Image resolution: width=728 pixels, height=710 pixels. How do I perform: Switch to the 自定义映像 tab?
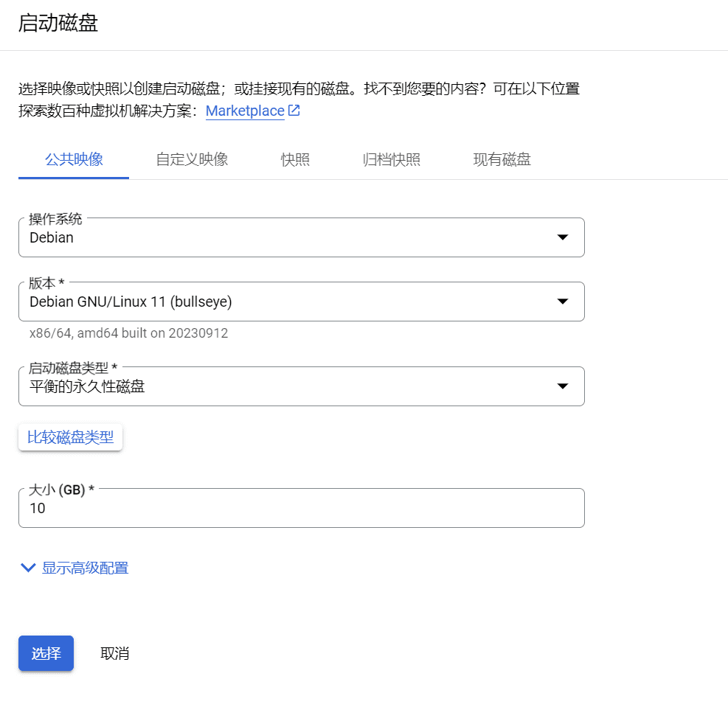tap(191, 159)
